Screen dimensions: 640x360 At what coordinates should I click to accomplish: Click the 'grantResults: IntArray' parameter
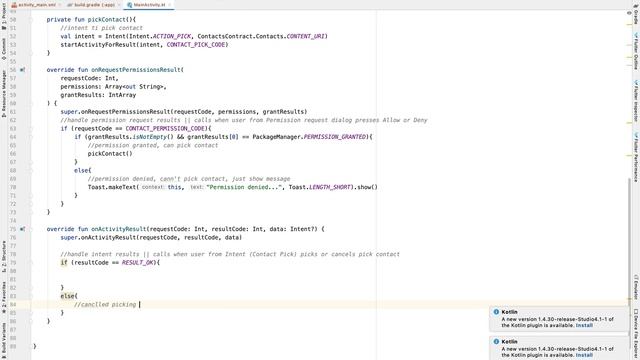tap(98, 95)
